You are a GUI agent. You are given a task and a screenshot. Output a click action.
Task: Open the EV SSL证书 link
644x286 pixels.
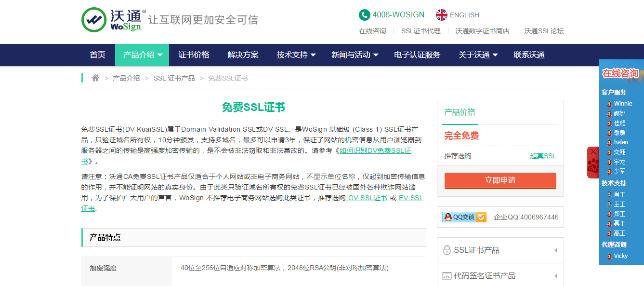coord(411,198)
